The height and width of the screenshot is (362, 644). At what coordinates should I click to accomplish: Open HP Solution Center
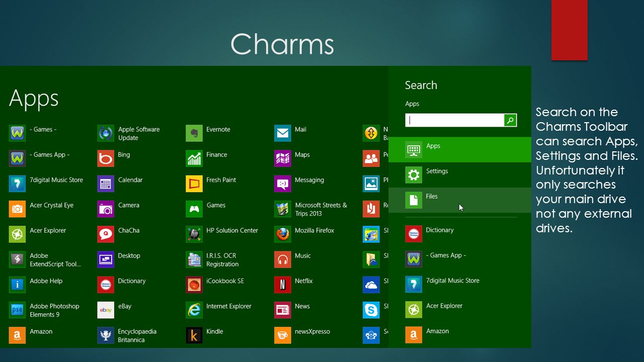(222, 234)
